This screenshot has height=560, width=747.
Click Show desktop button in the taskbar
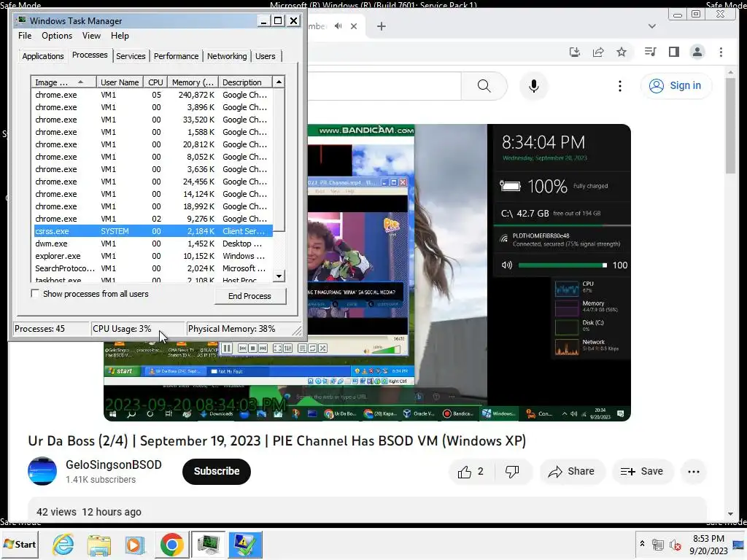tap(738, 544)
